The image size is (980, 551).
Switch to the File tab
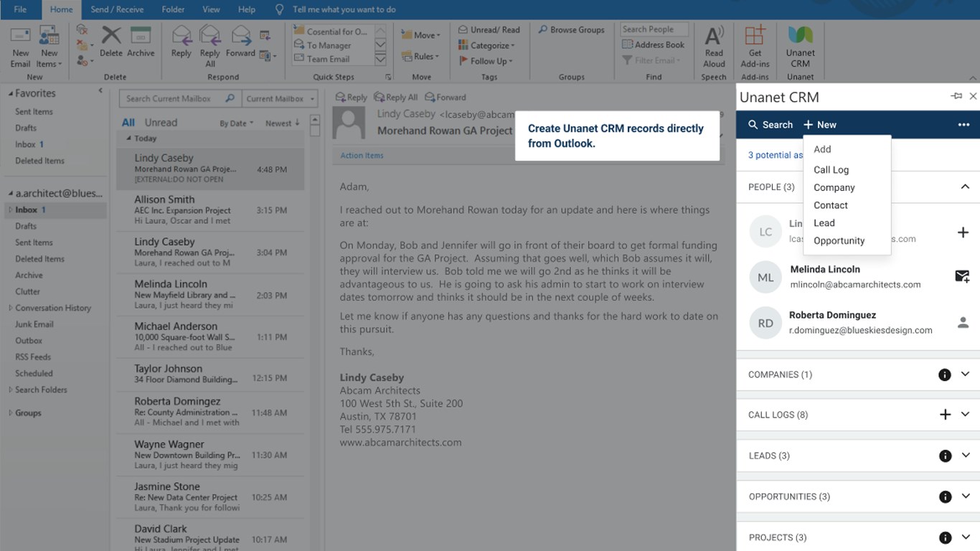(x=20, y=9)
